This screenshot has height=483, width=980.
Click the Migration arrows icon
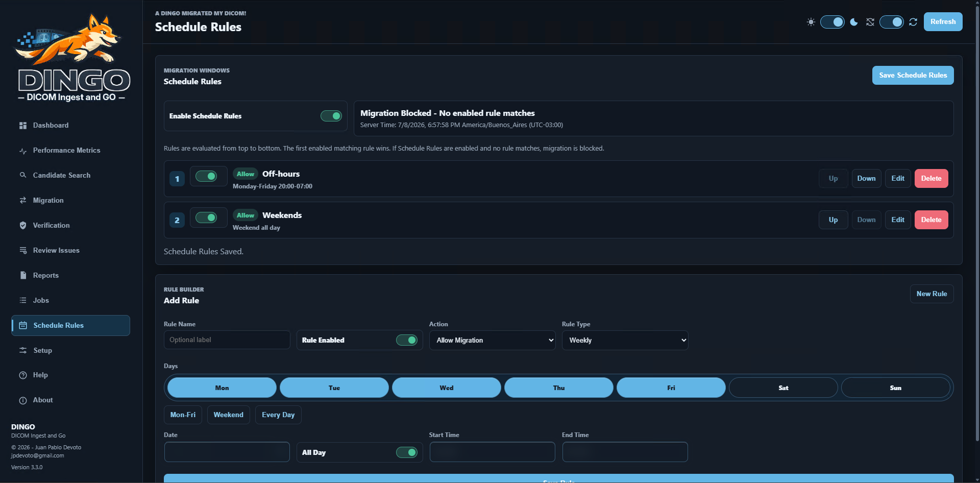(x=23, y=200)
